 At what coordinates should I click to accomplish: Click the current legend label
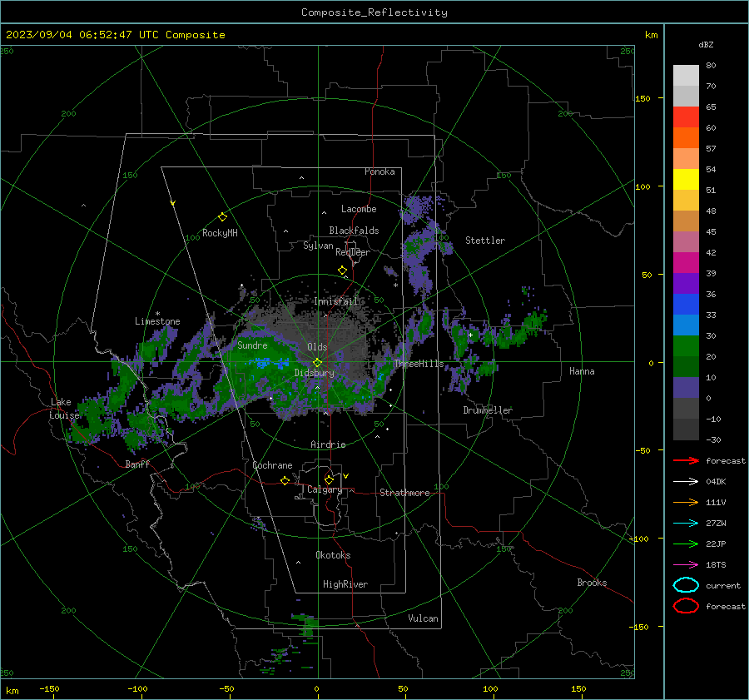[723, 585]
